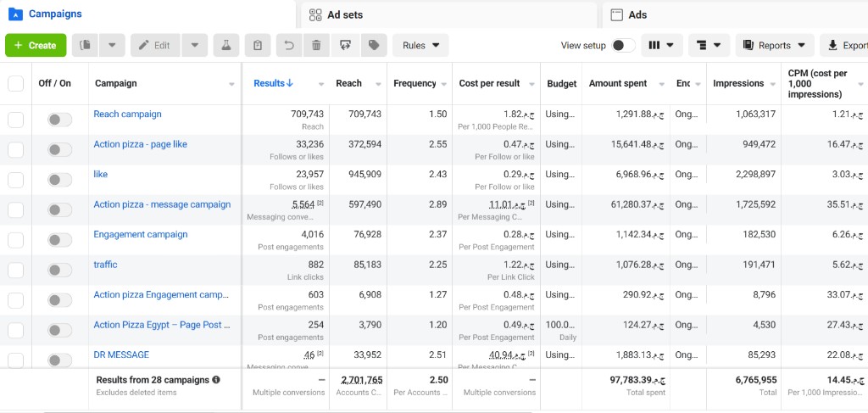Open the Reach campaign link
868x413 pixels.
click(x=127, y=114)
